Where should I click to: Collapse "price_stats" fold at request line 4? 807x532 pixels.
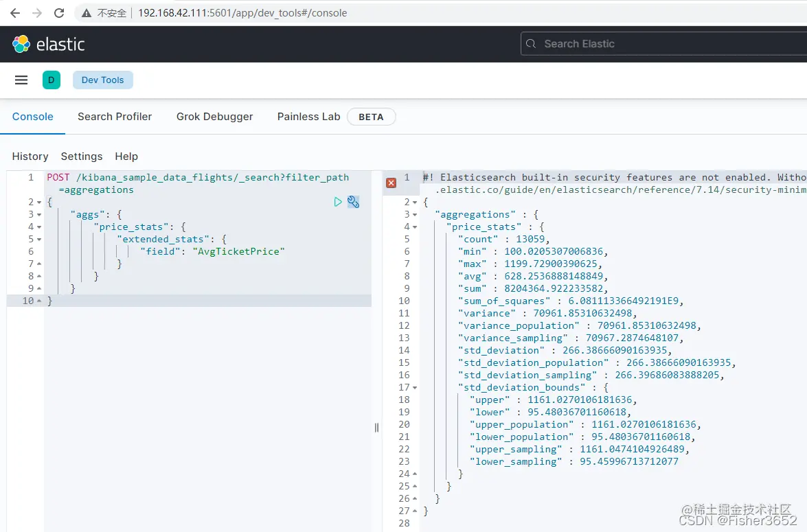(x=39, y=227)
